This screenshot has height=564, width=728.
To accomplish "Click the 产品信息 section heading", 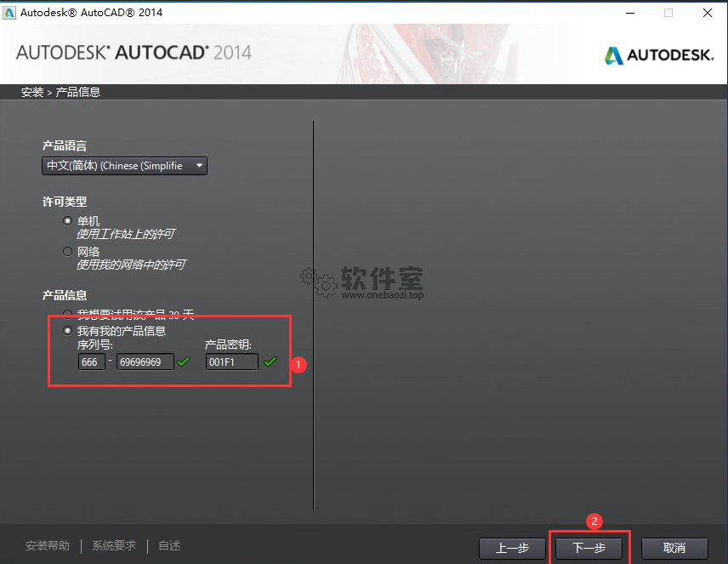I will coord(65,295).
